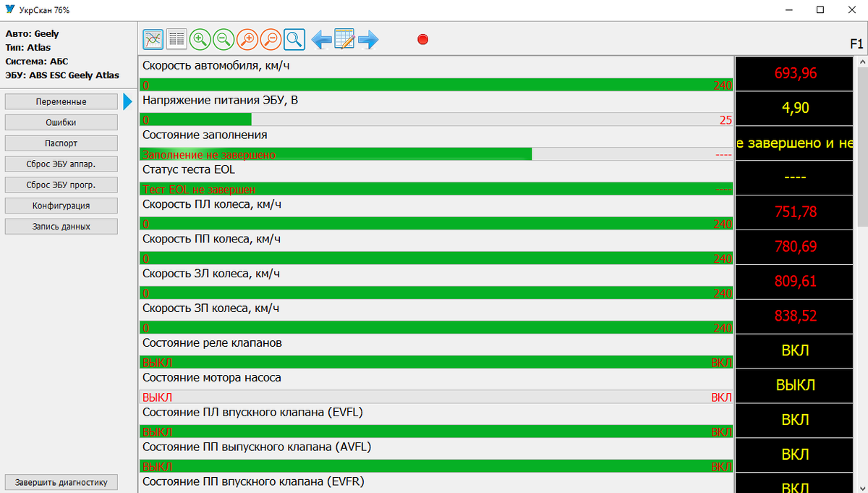
Task: Click the voltage value 4,90
Action: [x=796, y=108]
